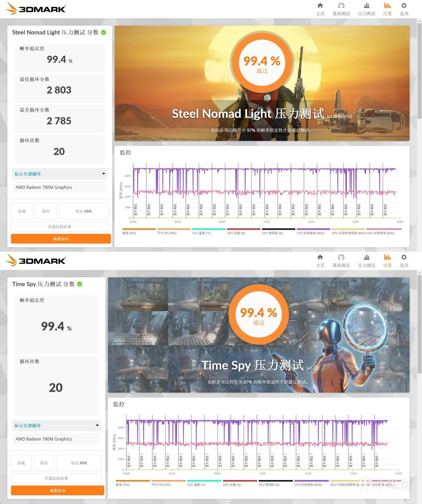
Task: Go to 主页 tab in the Time Spy window
Action: coord(320,261)
